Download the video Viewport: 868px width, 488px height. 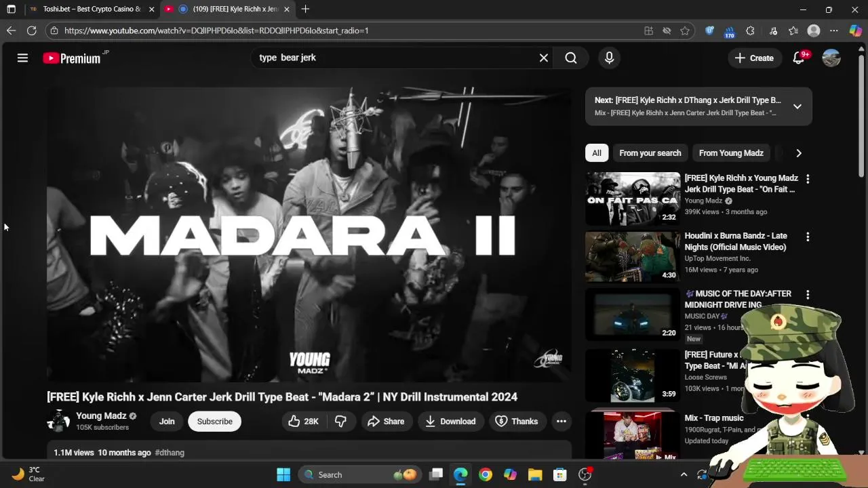451,422
